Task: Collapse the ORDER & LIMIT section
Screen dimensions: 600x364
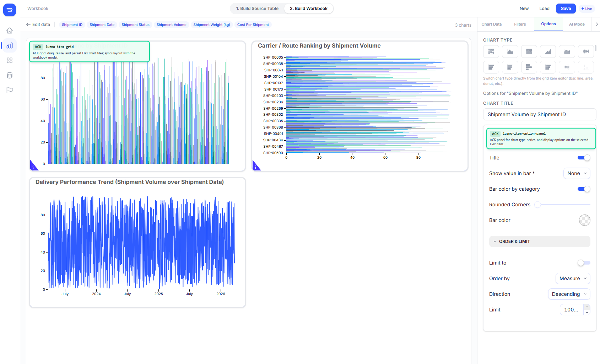Action: point(540,241)
